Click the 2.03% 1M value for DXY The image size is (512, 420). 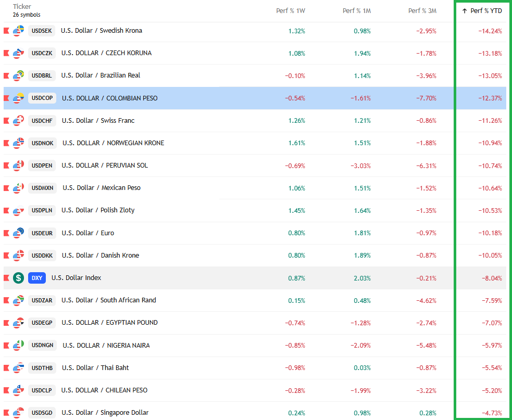362,278
